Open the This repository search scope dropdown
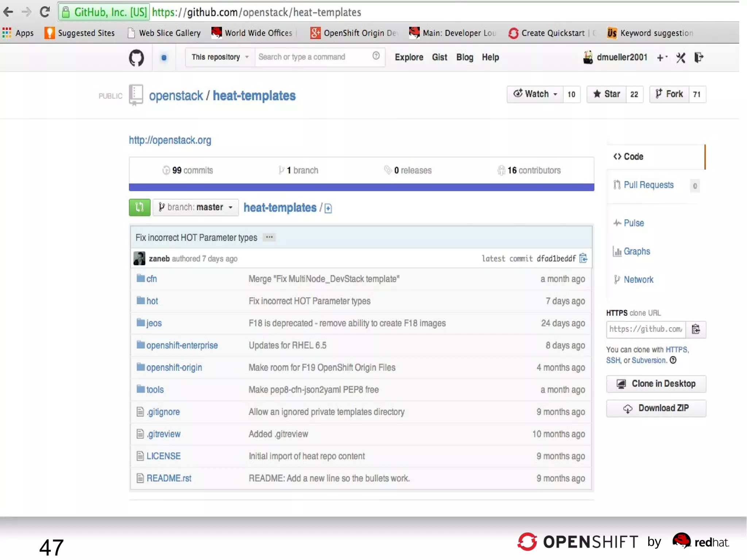This screenshot has height=560, width=747. click(220, 57)
